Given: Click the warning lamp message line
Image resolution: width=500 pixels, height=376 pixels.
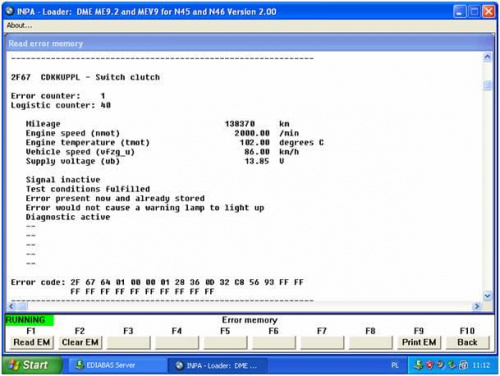Looking at the screenshot, I should (145, 208).
